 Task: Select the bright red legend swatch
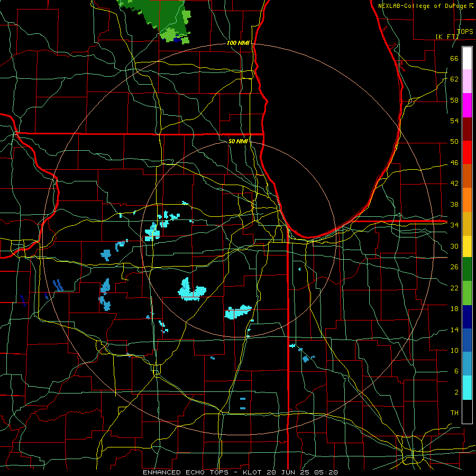[x=467, y=152]
